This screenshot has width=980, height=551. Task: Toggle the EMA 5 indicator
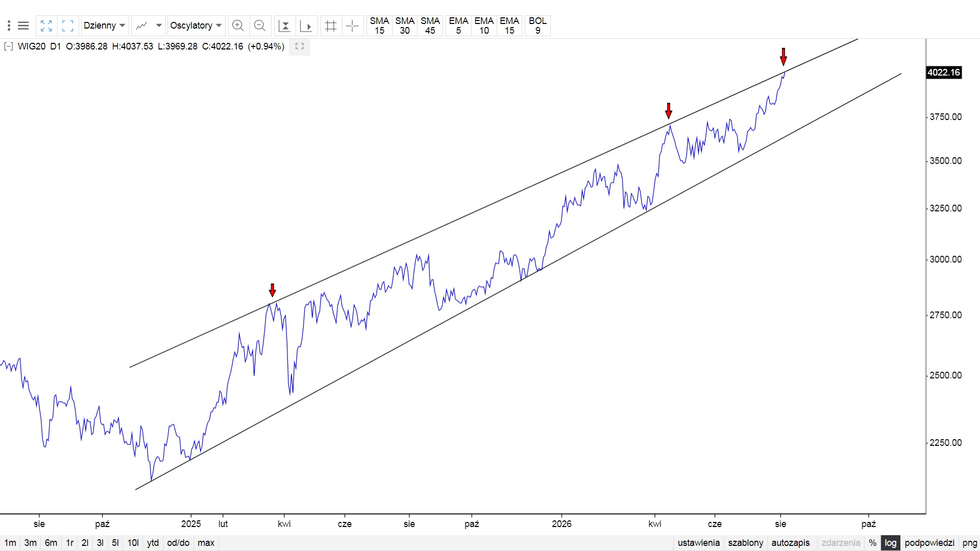pos(458,26)
